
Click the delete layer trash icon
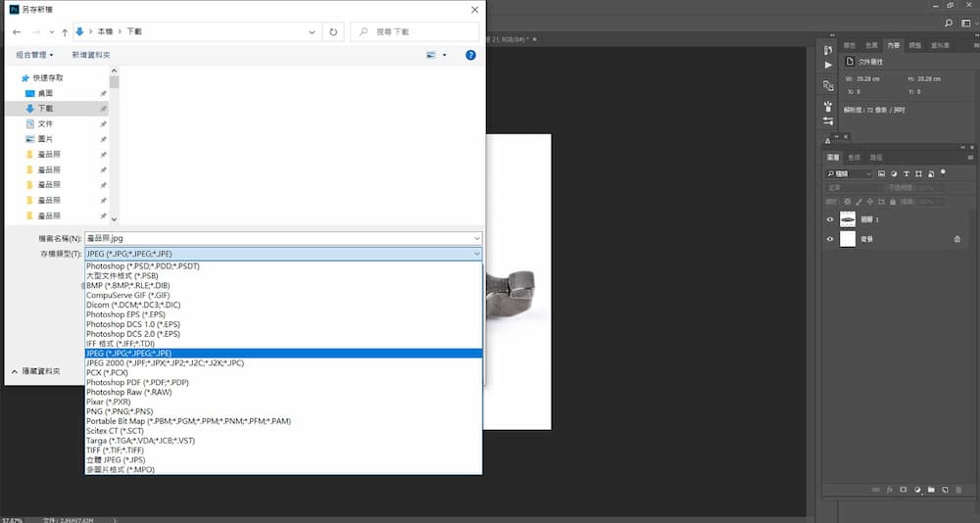tap(957, 489)
